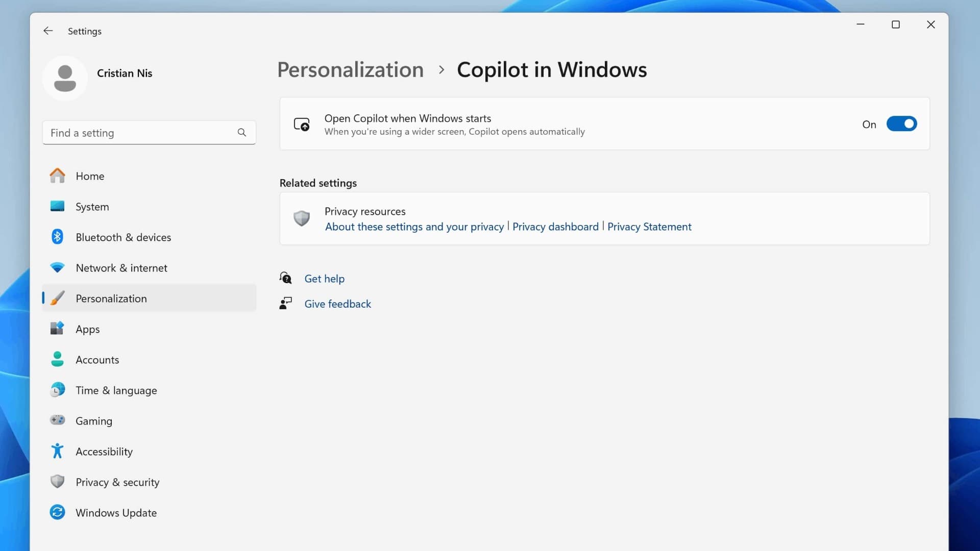Click the Privacy & security shield icon
This screenshot has width=980, height=551.
[x=57, y=482]
